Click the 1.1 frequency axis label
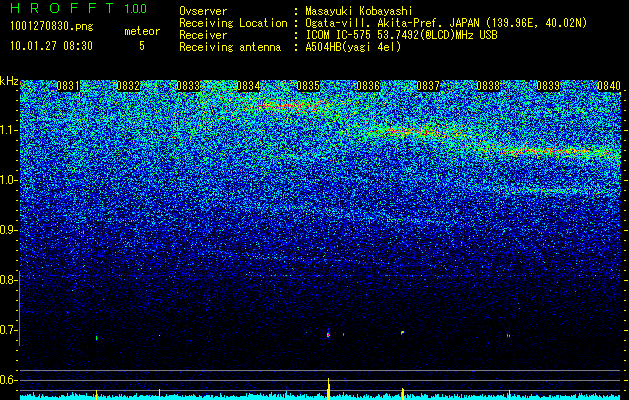Screen dimensions: 629x400 [x=8, y=130]
